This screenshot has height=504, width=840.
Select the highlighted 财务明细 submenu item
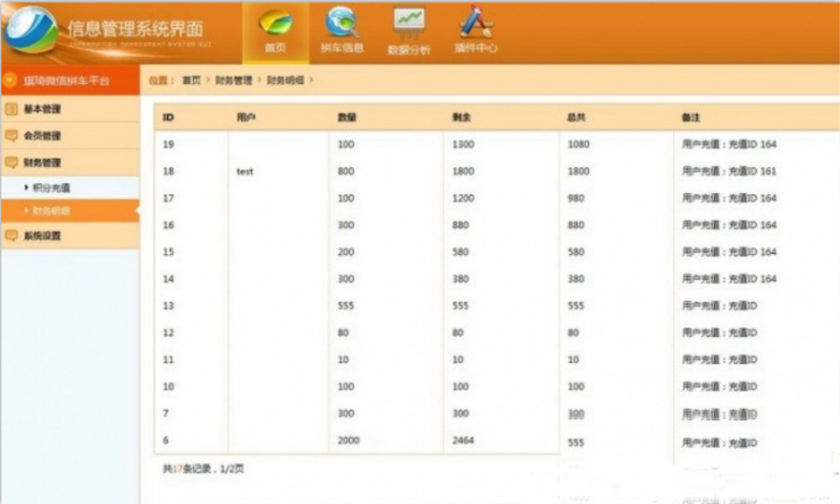70,211
